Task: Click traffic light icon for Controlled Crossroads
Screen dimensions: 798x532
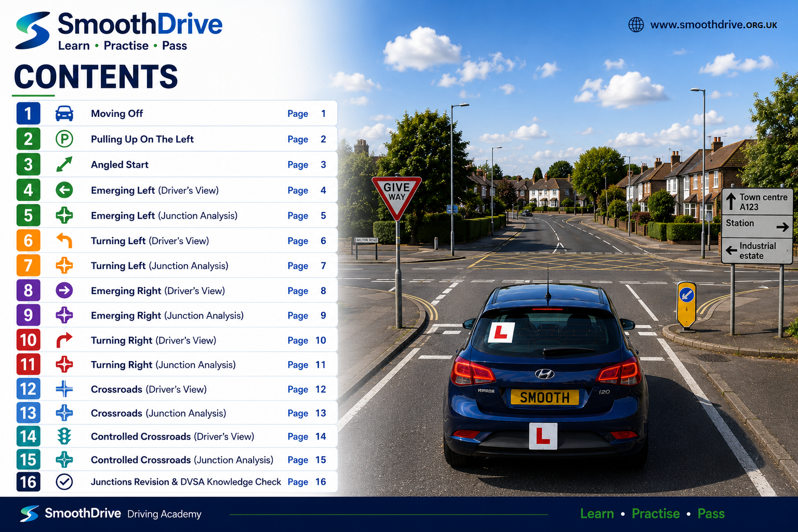Action: pyautogui.click(x=64, y=436)
